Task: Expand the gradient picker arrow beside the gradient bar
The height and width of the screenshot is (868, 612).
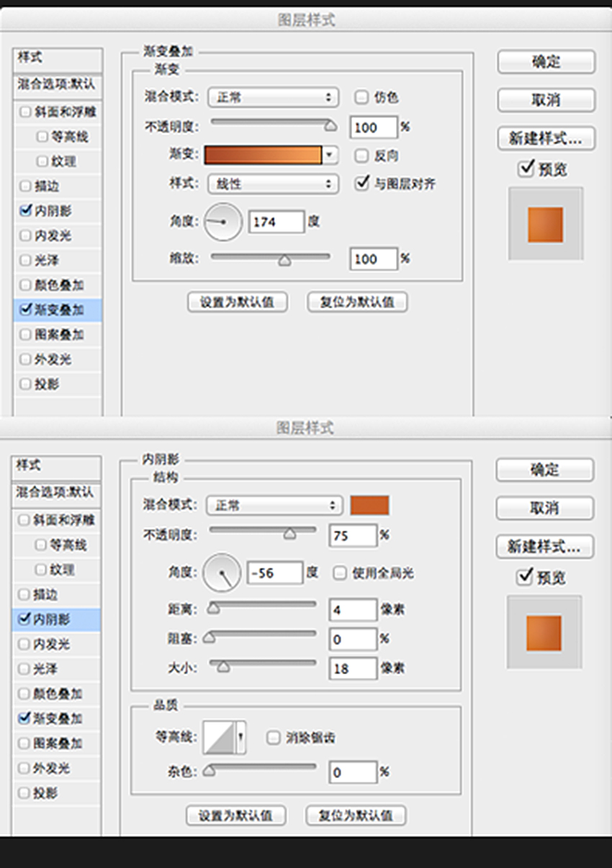Action: (x=330, y=155)
